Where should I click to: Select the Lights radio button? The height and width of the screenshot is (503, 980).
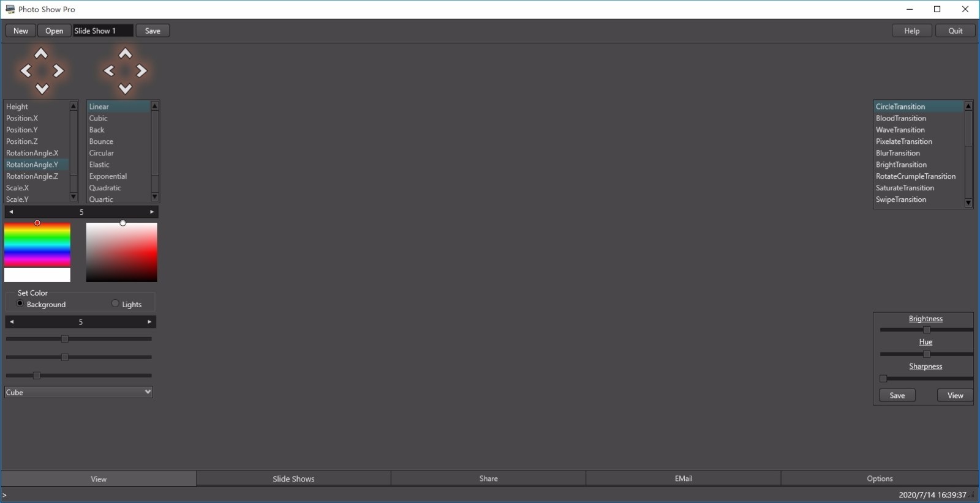click(x=115, y=304)
